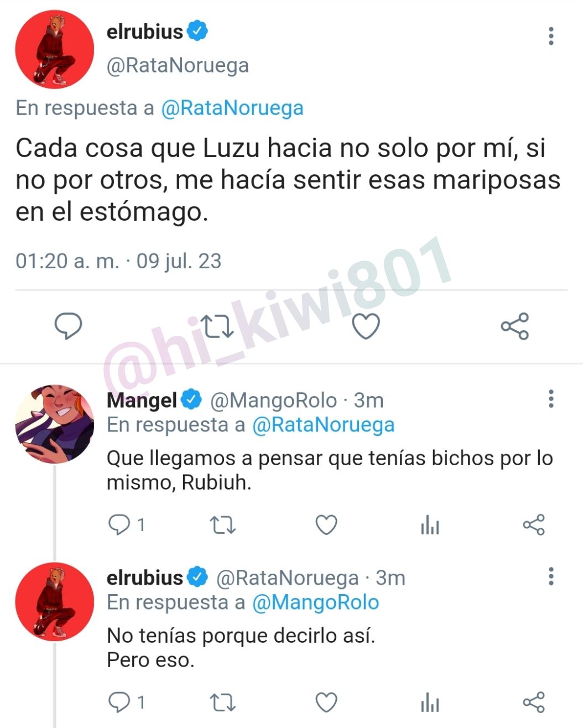
Task: View analytics for Mangel's reply
Action: (430, 525)
